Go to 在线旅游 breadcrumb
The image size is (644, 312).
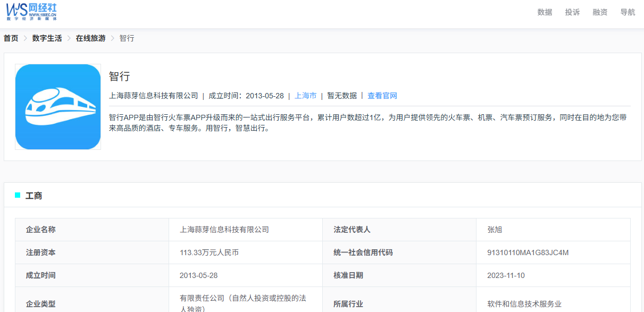click(x=90, y=38)
